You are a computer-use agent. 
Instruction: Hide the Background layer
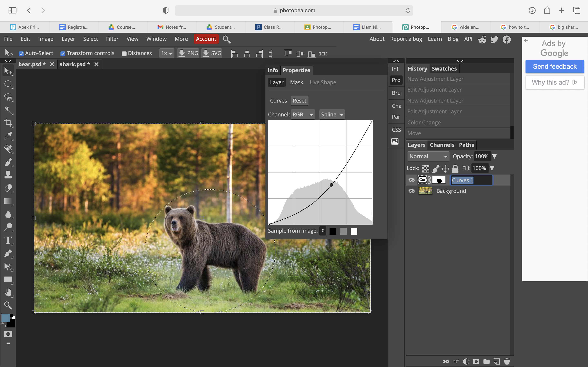[x=411, y=191]
